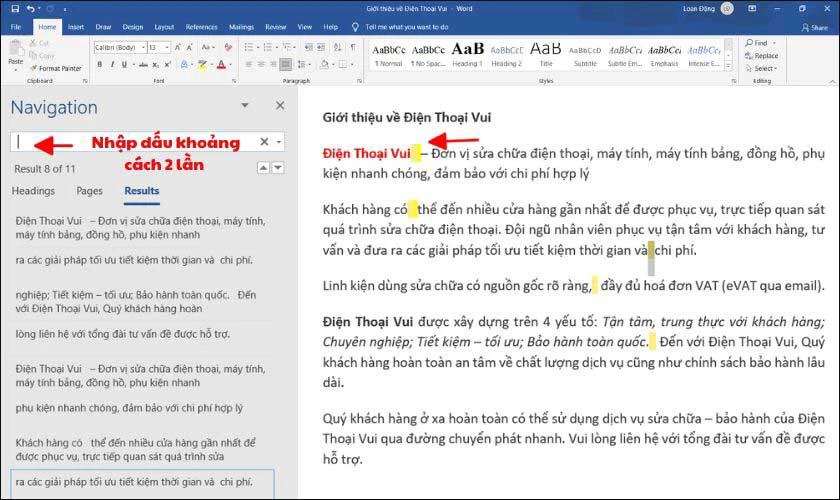
Task: Apply superscript formatting
Action: click(x=167, y=64)
